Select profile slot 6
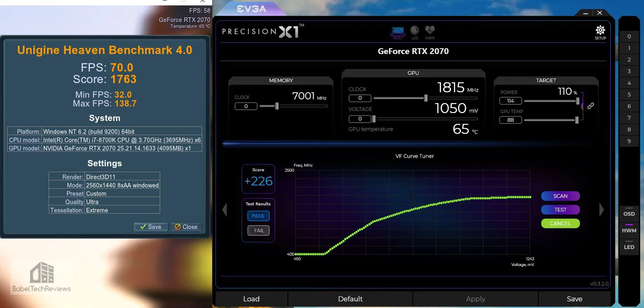The height and width of the screenshot is (308, 644). click(629, 106)
